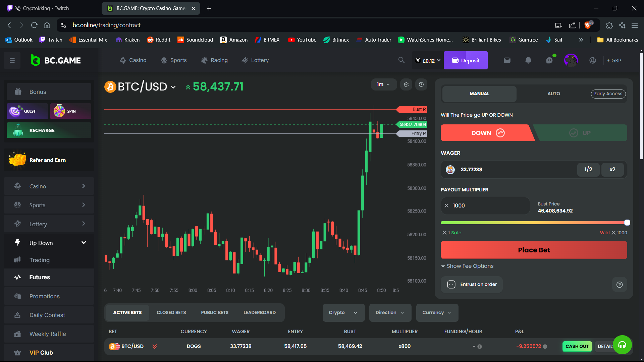Switch to PUBLIC BETS tab
Viewport: 644px width, 362px height.
[x=215, y=313]
